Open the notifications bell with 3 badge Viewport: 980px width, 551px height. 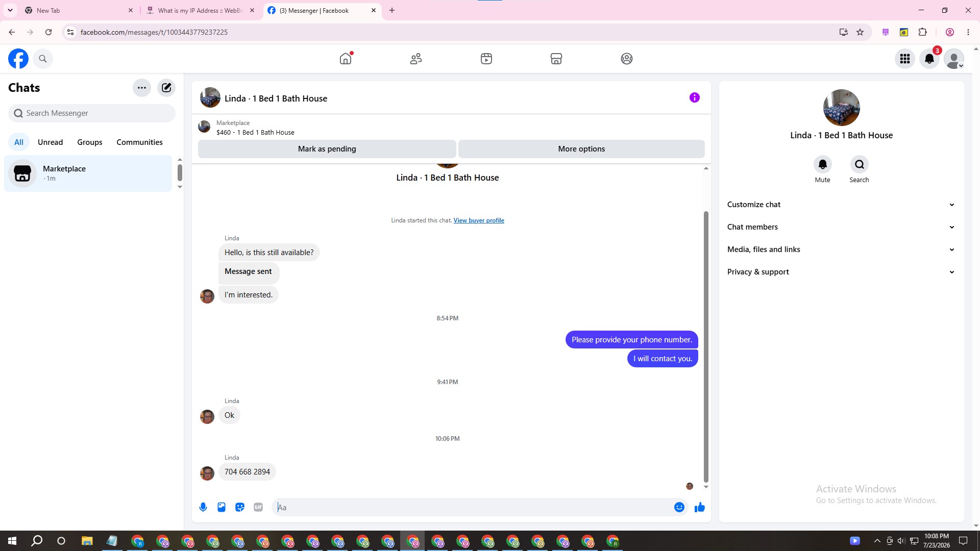tap(929, 59)
